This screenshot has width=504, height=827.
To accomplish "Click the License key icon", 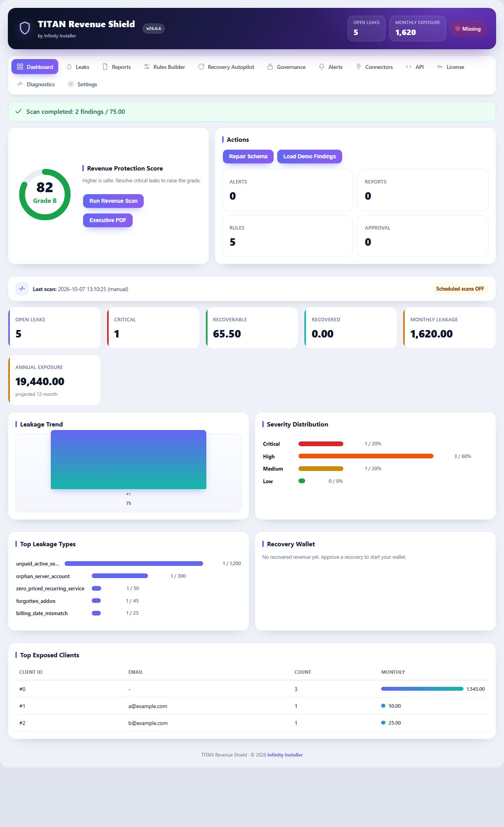I will [x=440, y=67].
